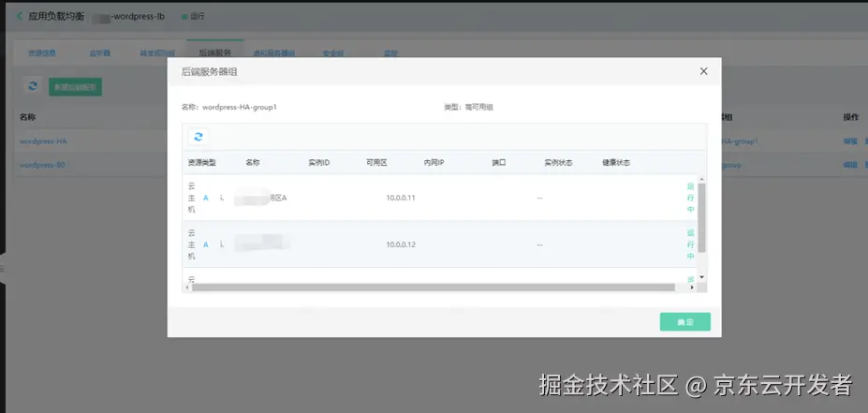Click the 健康状态 column header
Viewport: 868px width, 413px height.
[x=616, y=163]
